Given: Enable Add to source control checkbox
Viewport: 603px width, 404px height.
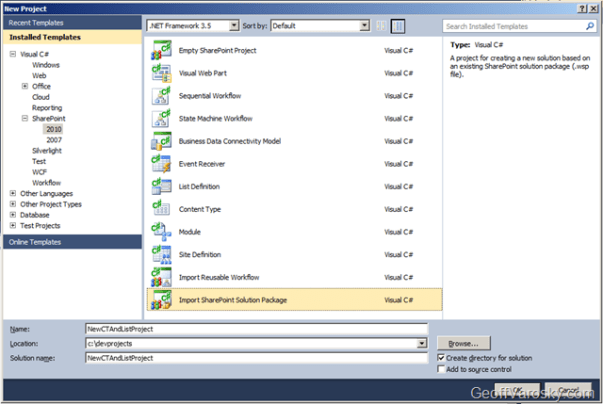Looking at the screenshot, I should (x=442, y=369).
